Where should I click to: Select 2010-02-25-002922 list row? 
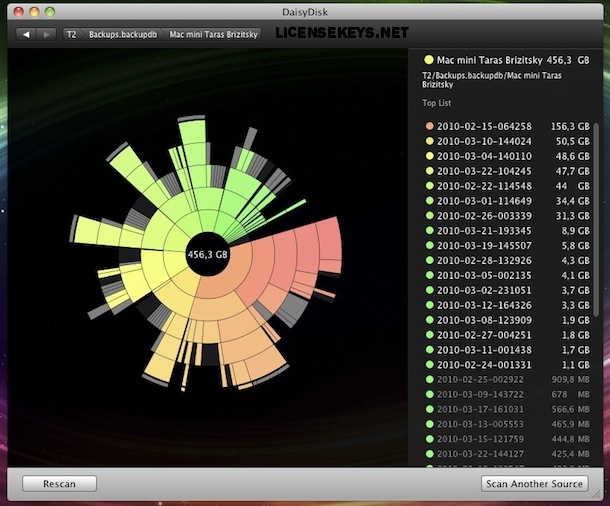507,379
